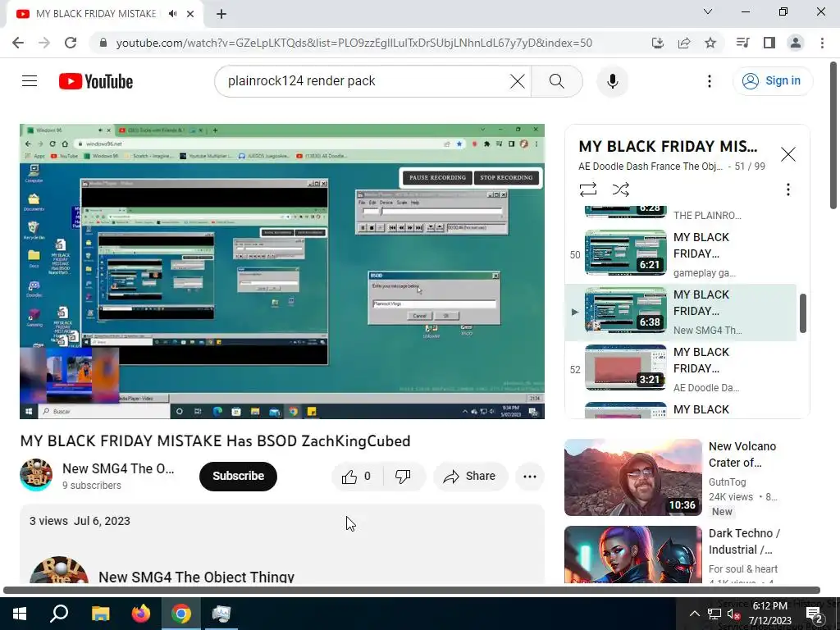Like this video
Image resolution: width=840 pixels, height=630 pixels.
356,477
